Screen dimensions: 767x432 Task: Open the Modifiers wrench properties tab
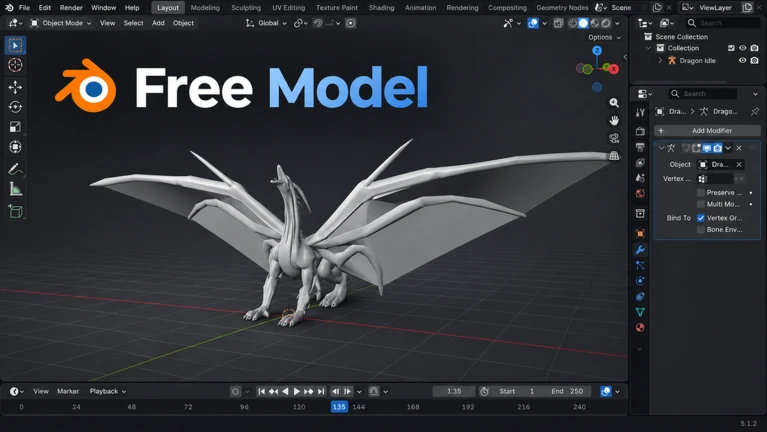pyautogui.click(x=640, y=250)
